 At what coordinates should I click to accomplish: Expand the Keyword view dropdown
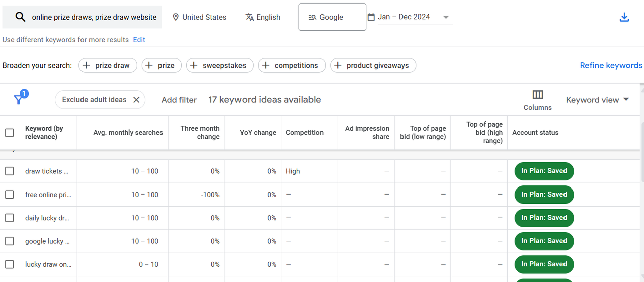coord(598,100)
